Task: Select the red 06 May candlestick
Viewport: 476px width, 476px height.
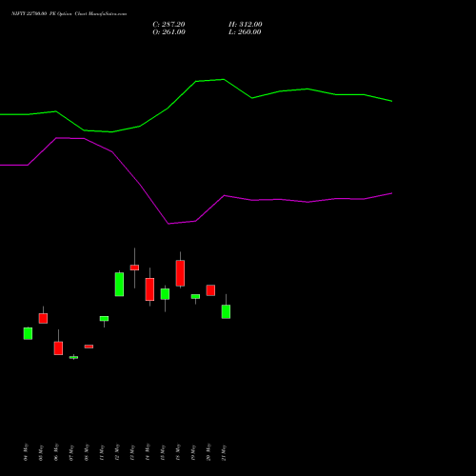Action: [58, 348]
